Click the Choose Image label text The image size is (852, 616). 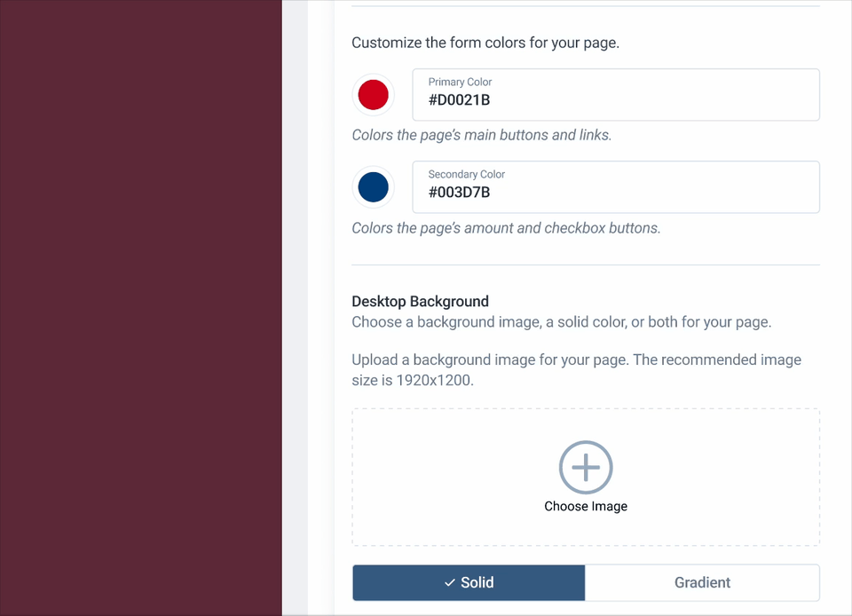pyautogui.click(x=586, y=506)
